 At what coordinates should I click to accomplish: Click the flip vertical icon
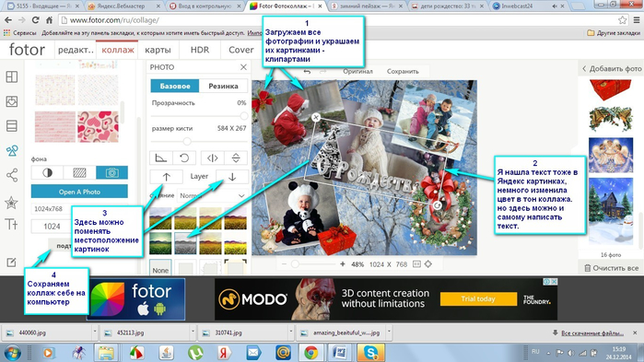[236, 158]
